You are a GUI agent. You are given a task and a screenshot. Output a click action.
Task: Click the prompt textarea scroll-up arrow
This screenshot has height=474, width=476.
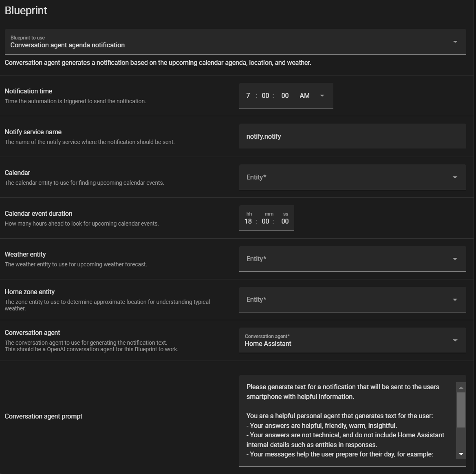461,388
